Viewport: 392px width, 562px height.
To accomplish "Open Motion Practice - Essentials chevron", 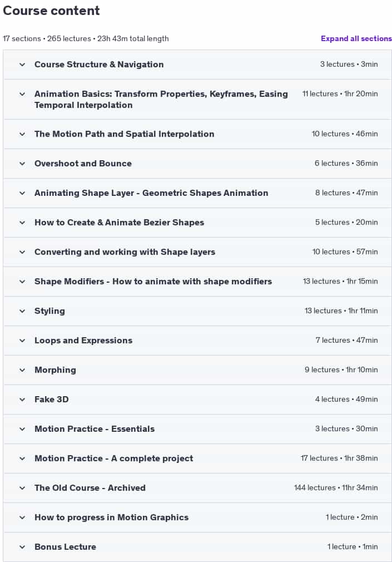I will pyautogui.click(x=22, y=429).
